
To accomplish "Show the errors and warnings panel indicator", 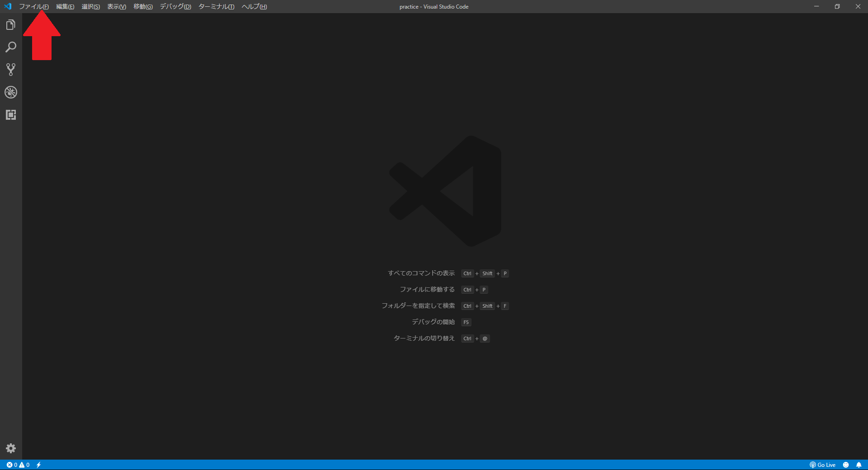I will coord(18,465).
